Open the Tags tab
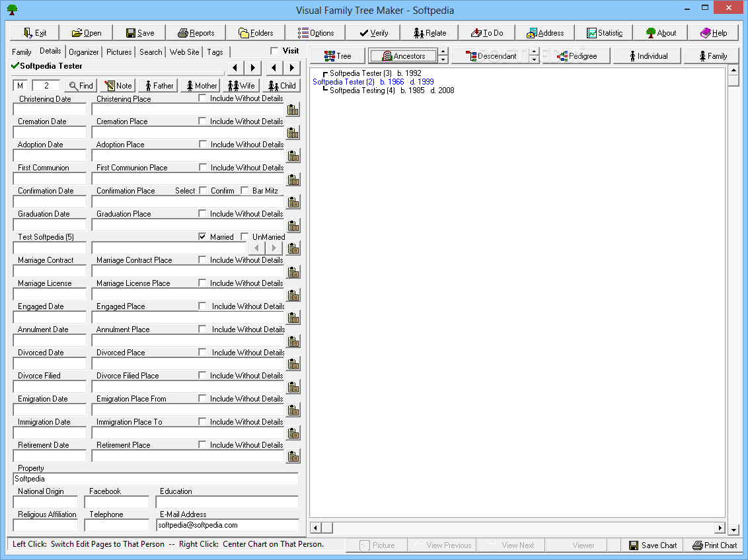This screenshot has height=560, width=748. click(x=215, y=52)
